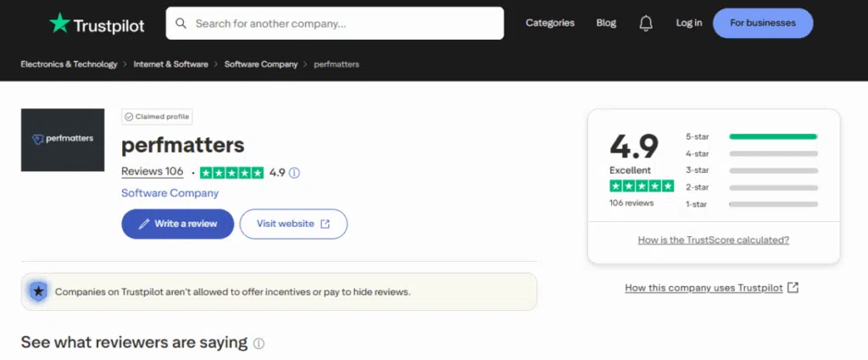Viewport: 868px width, 360px height.
Task: Click external link icon by How this company uses Trustpilot
Action: tap(793, 287)
